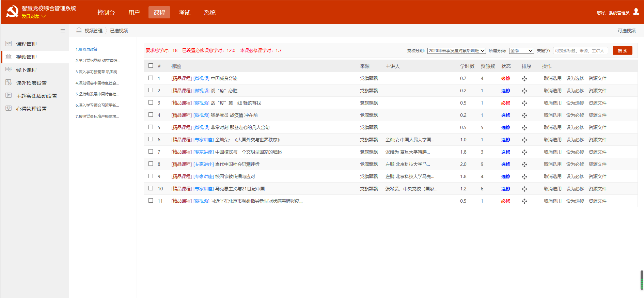Click 资源文件 for 当代中国社会思潮评析
Viewport: 644px width, 298px height.
[597, 164]
